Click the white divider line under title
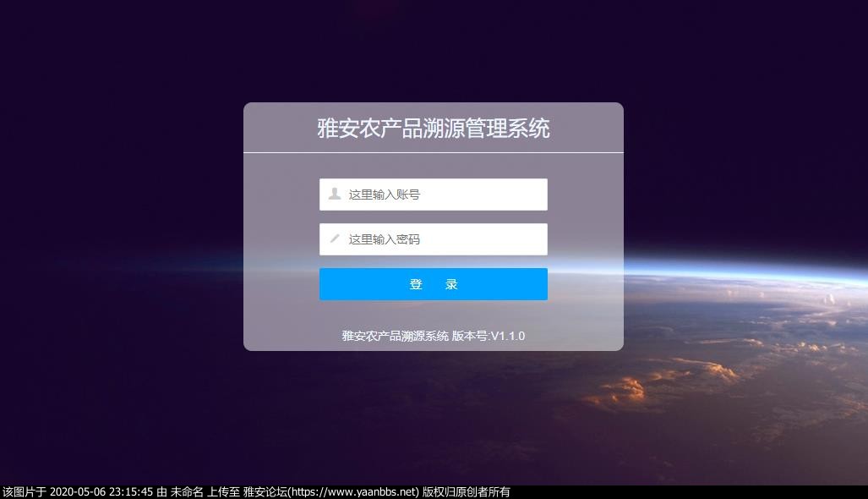This screenshot has width=868, height=499. 434,152
